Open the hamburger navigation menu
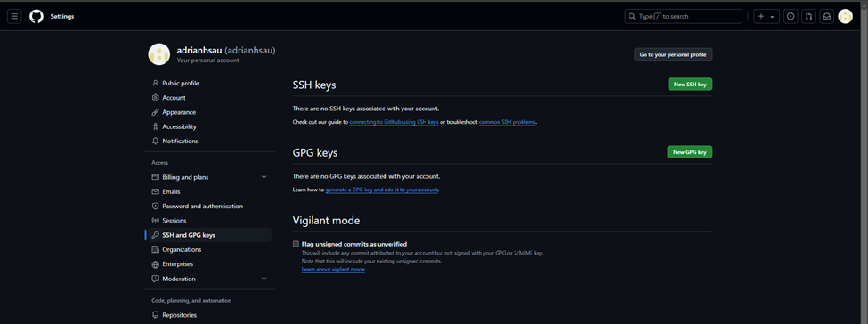Screen dimensions: 868x324 (14, 17)
